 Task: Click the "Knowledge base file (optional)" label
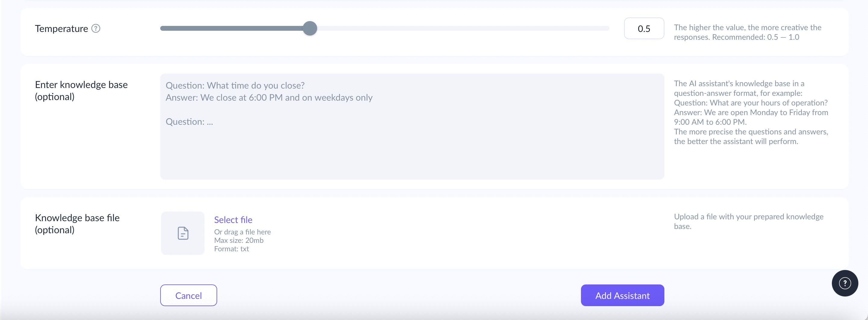[77, 224]
